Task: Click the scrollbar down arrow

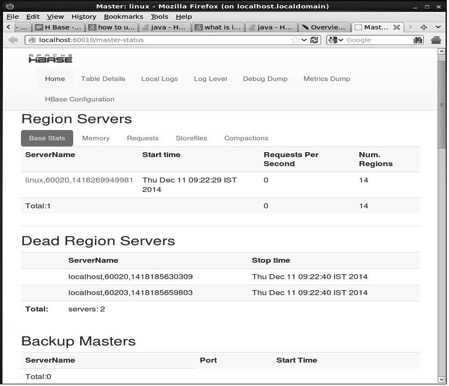Action: 441,379
